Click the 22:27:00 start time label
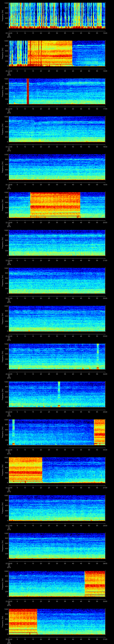114x644 pixels. pyautogui.click(x=9, y=525)
